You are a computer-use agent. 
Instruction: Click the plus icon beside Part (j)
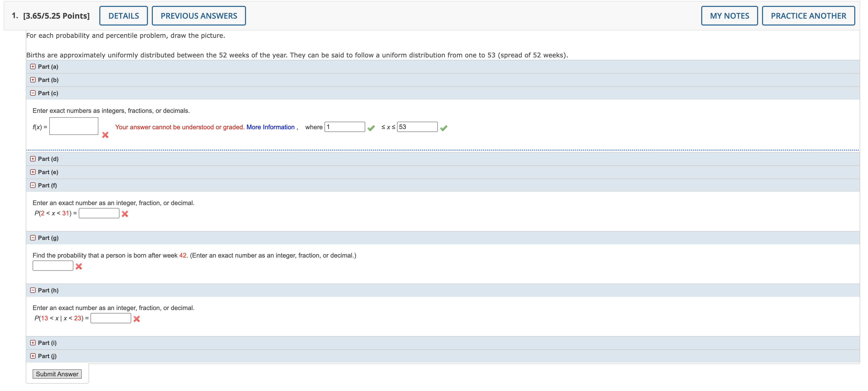pyautogui.click(x=33, y=356)
